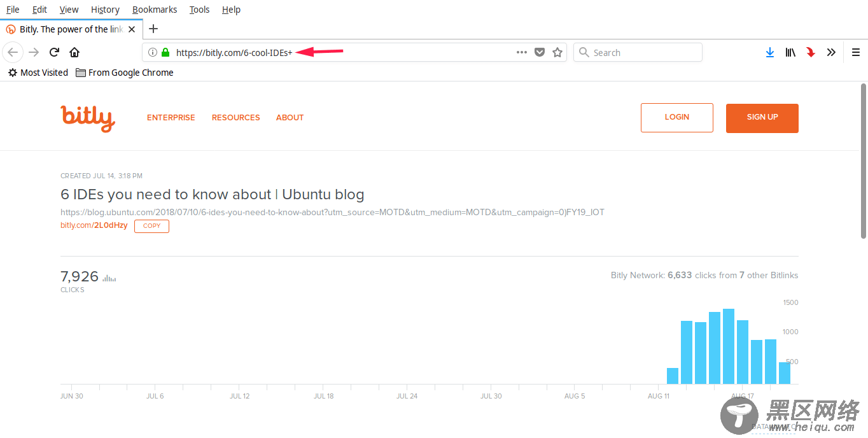The image size is (868, 438).
Task: Open the Edit menu
Action: 39,10
